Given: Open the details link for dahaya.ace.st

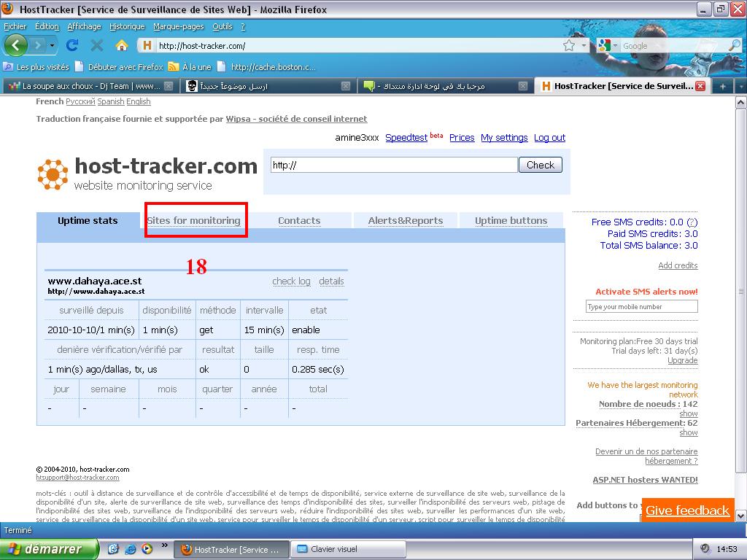Looking at the screenshot, I should 332,281.
